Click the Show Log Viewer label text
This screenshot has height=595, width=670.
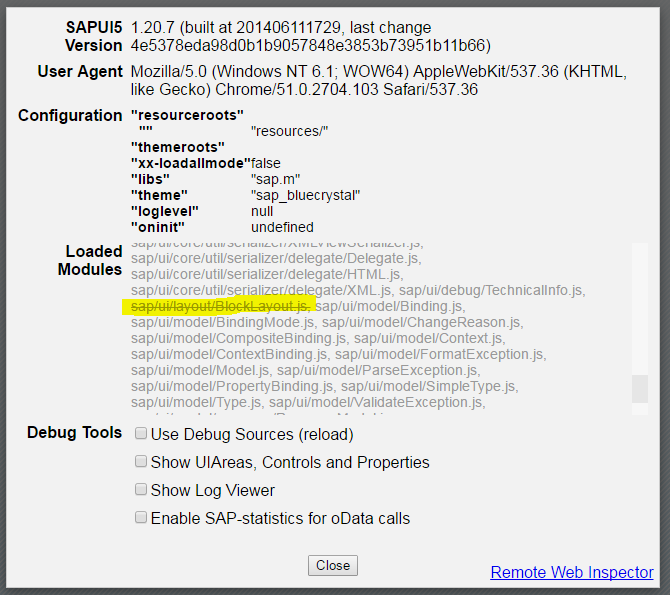pos(212,490)
